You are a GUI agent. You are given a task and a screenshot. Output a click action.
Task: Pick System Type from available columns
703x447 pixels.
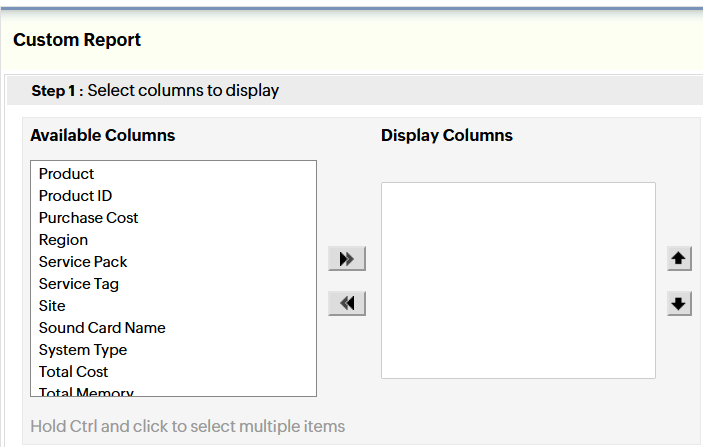click(x=83, y=350)
